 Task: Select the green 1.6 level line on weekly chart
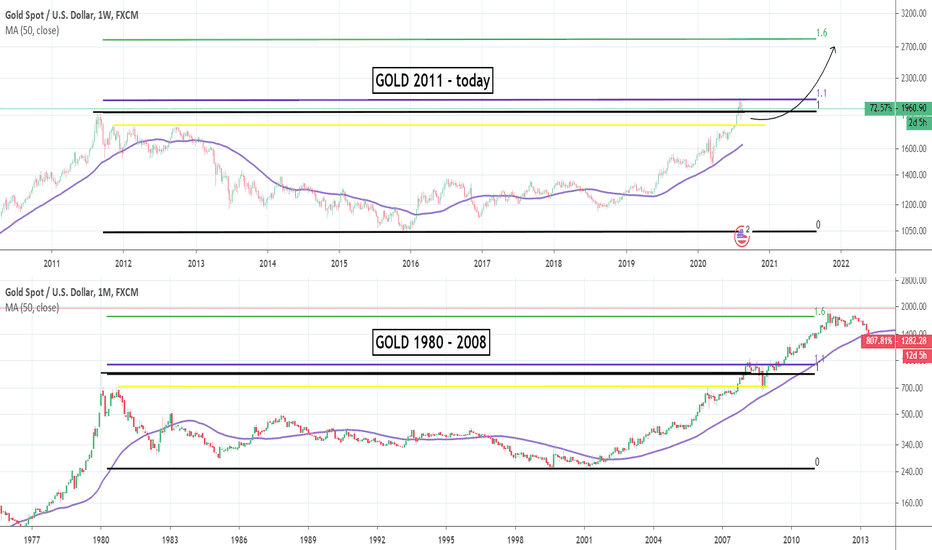(459, 39)
